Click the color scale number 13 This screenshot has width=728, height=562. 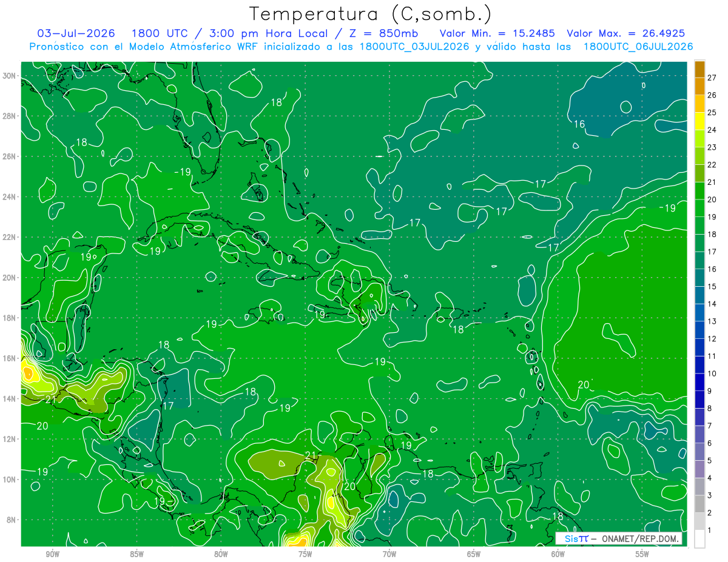712,321
